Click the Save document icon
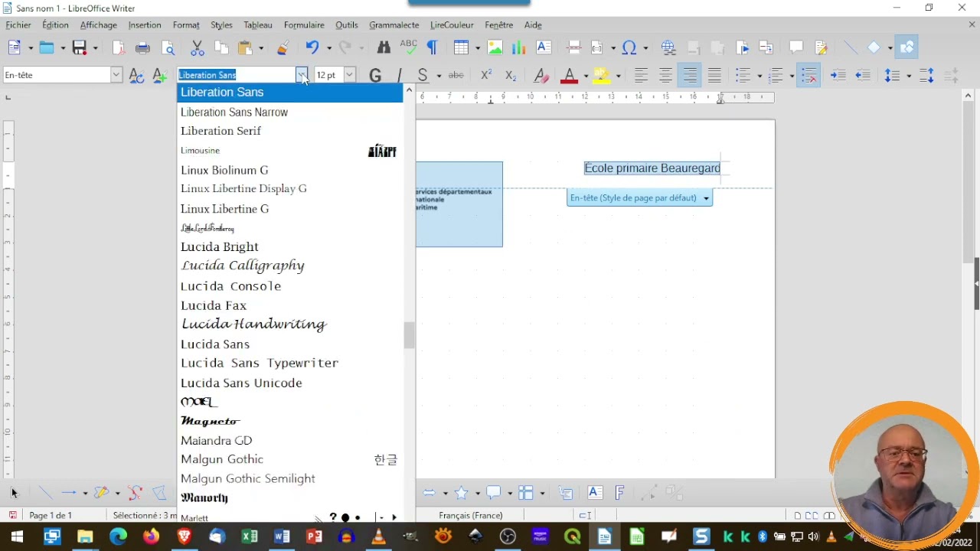The height and width of the screenshot is (551, 980). 79,47
